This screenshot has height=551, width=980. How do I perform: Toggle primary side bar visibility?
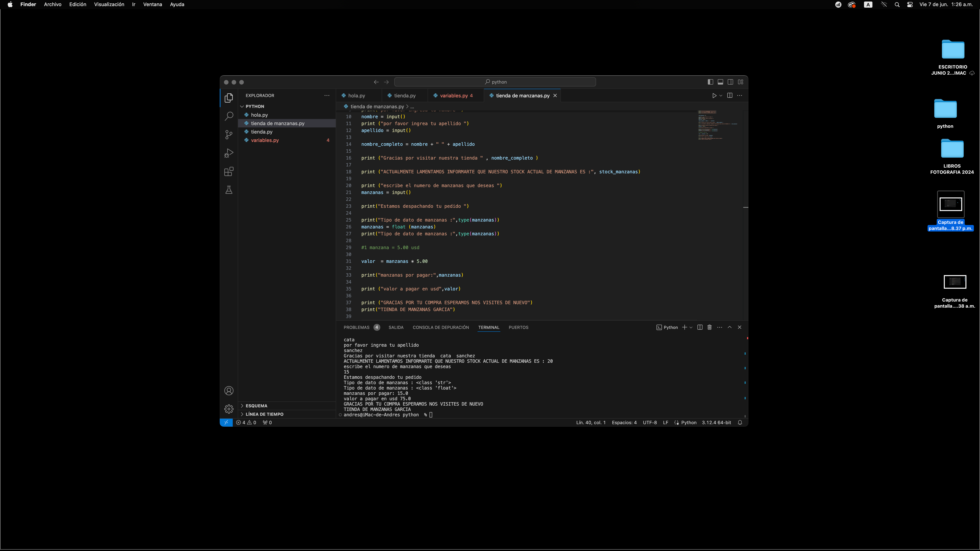pos(710,82)
